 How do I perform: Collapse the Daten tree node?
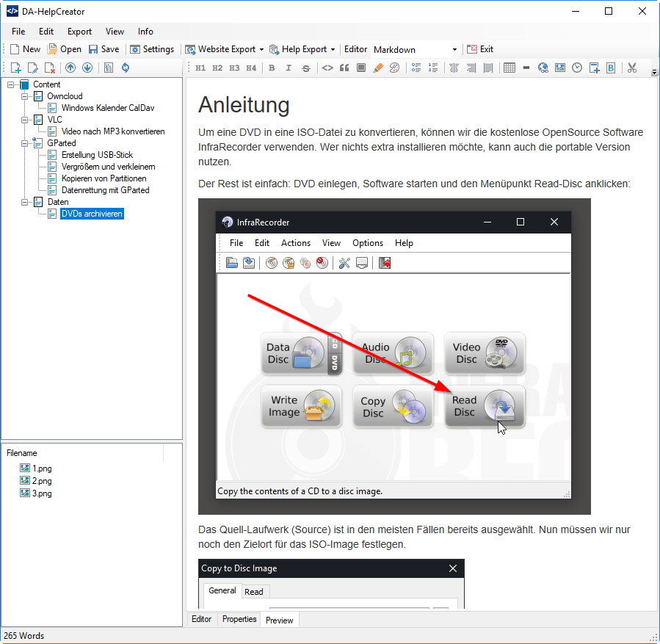tap(24, 203)
